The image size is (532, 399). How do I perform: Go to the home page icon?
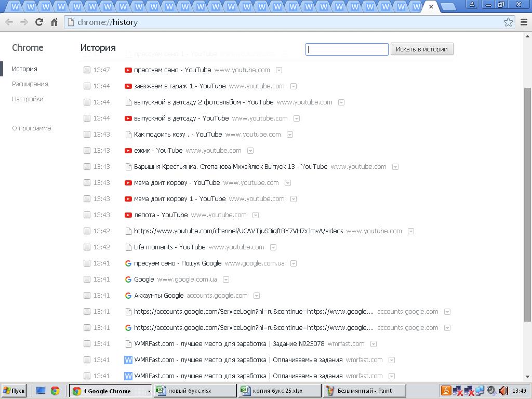(54, 22)
